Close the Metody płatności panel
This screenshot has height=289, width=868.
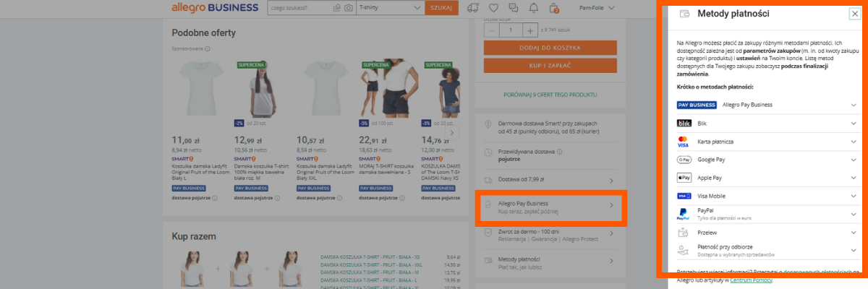[855, 14]
